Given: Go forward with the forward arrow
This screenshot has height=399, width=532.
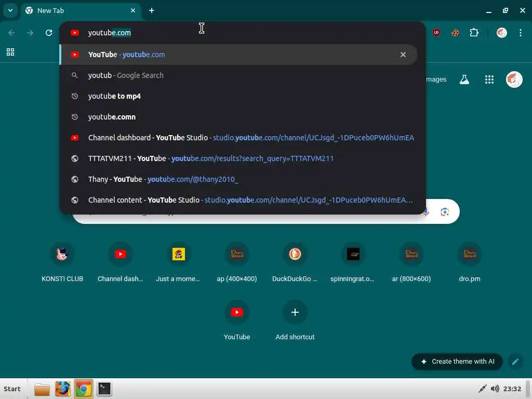Looking at the screenshot, I should tap(30, 33).
